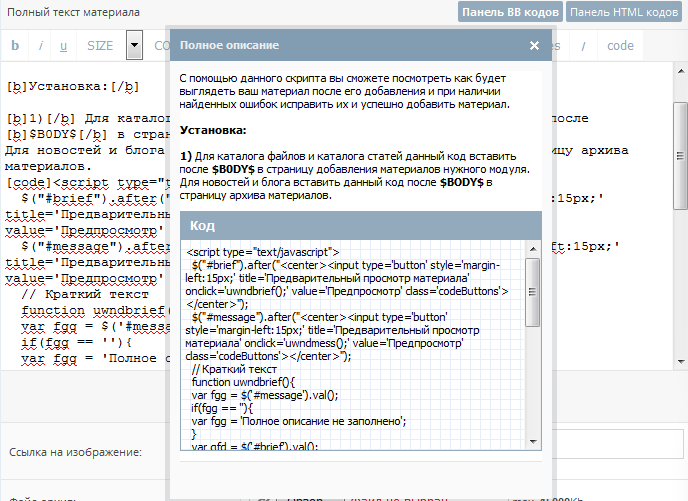Open the SIZE dropdown in the toolbar
The image size is (688, 501).
(x=100, y=46)
